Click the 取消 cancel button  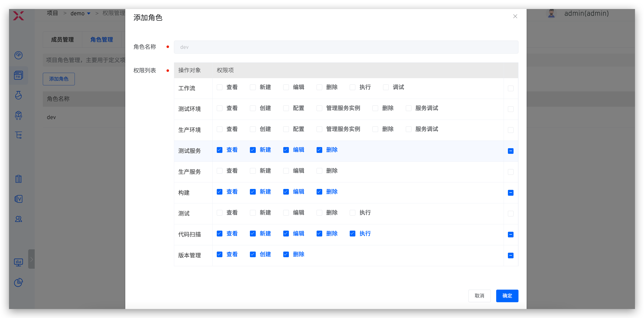479,296
